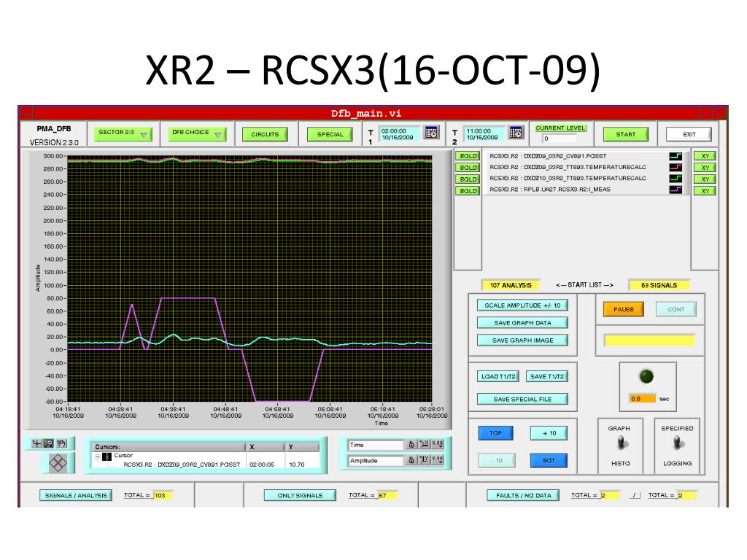Click the Cursors X value 02:00:06

point(262,464)
